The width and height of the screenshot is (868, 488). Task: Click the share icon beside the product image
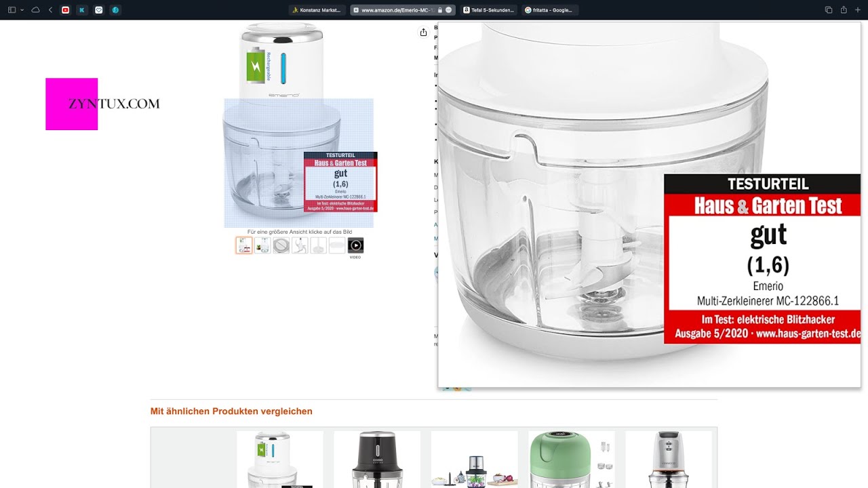[424, 32]
